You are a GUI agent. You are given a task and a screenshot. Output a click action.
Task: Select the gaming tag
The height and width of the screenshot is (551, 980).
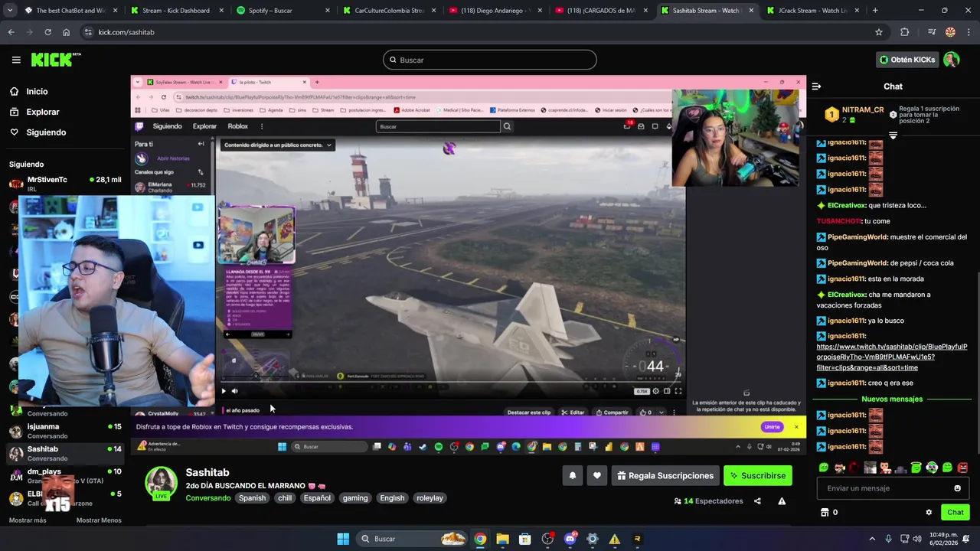click(355, 498)
